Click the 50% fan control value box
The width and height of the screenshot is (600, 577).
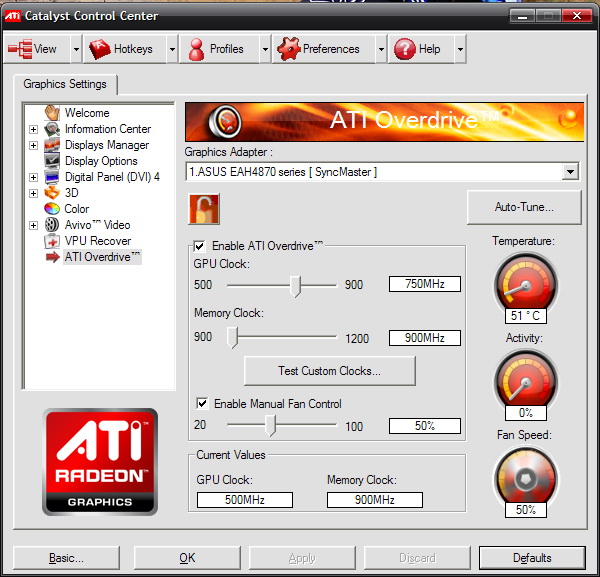[x=425, y=426]
